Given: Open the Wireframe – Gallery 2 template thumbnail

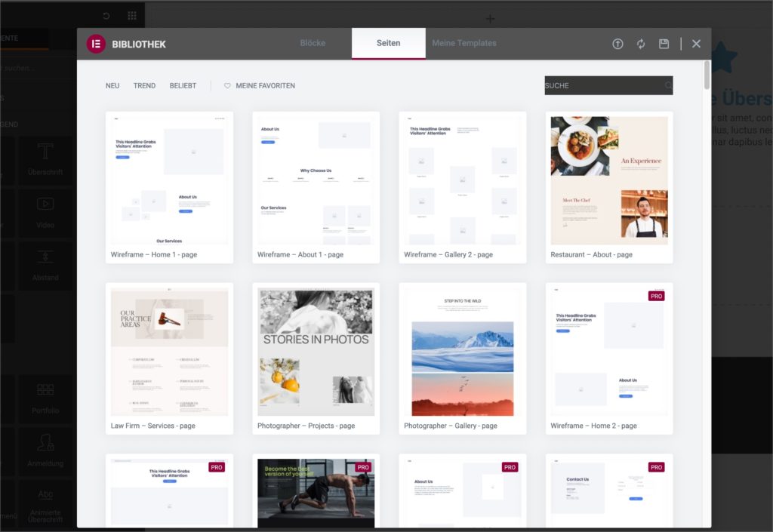Looking at the screenshot, I should pyautogui.click(x=463, y=180).
